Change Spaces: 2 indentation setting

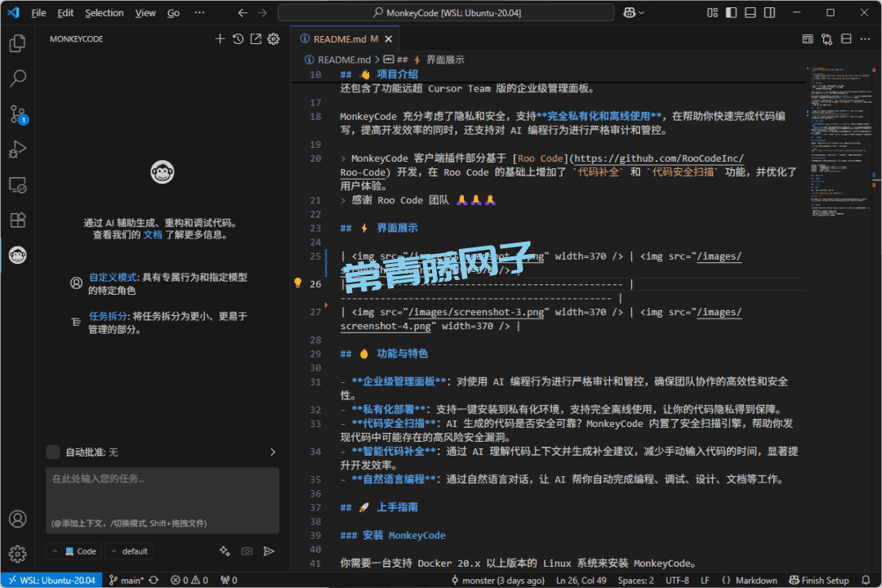[635, 580]
